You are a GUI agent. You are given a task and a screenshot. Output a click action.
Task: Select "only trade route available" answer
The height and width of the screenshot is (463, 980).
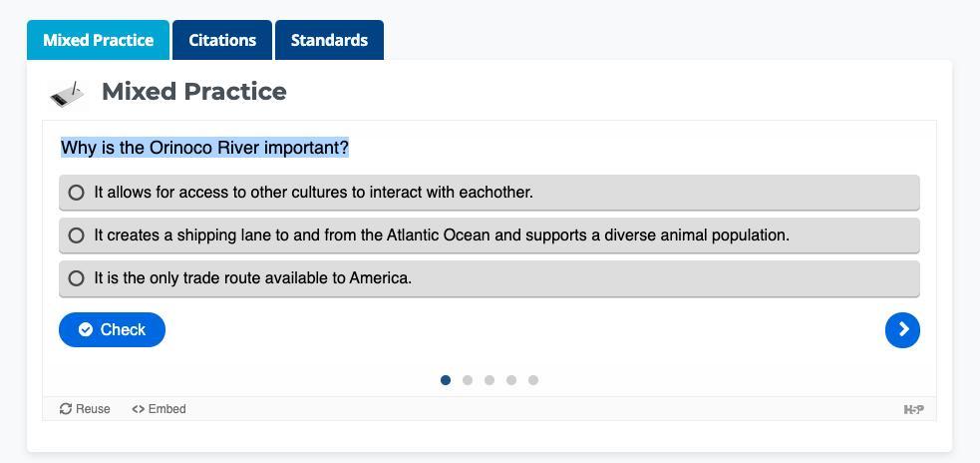(x=77, y=278)
